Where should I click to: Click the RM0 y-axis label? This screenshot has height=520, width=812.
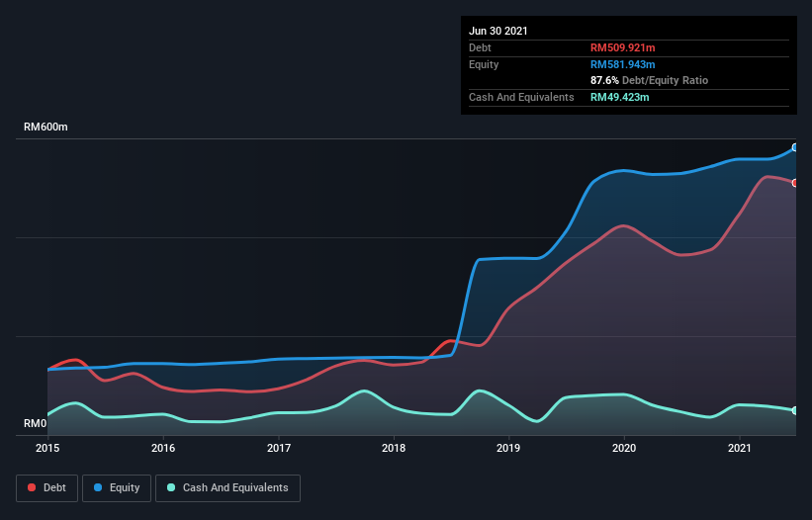point(36,423)
